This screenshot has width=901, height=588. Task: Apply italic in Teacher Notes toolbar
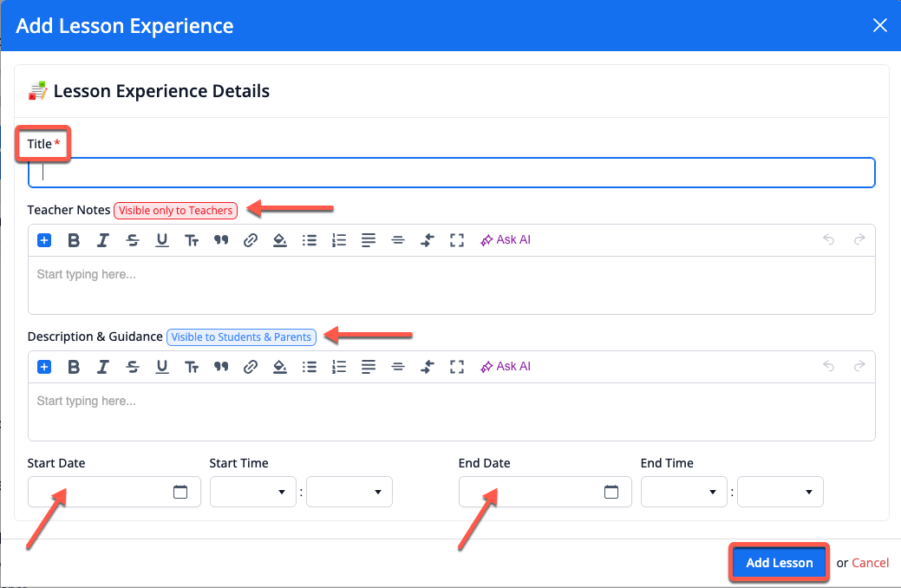point(103,240)
